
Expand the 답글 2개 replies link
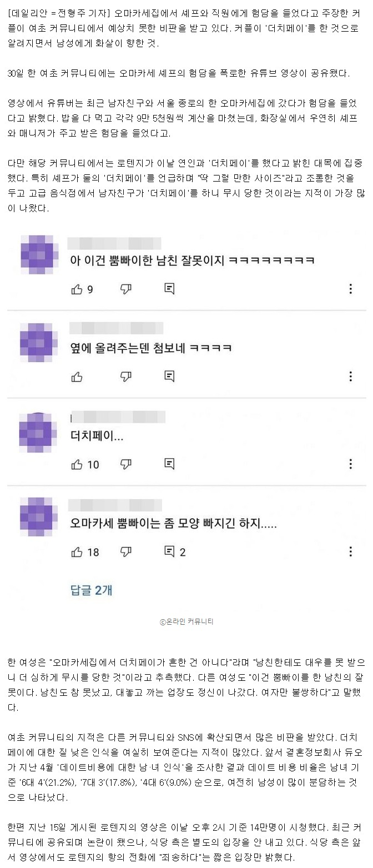[x=91, y=590]
